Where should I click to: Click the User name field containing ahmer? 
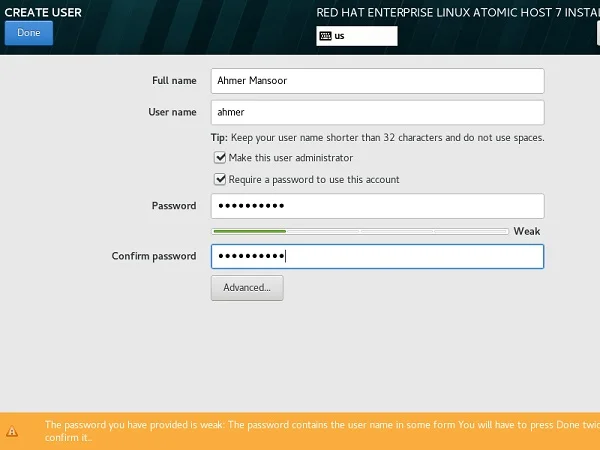[x=377, y=112]
